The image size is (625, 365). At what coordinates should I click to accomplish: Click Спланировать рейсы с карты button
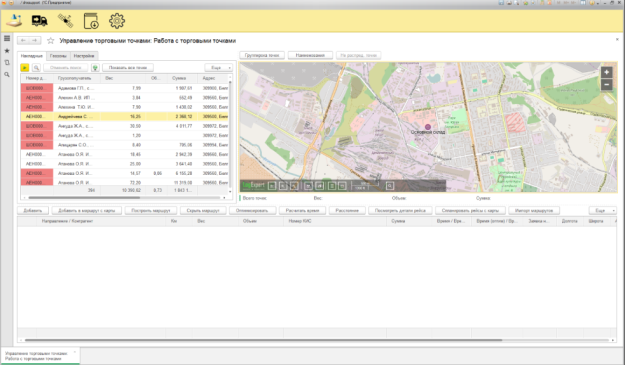click(x=470, y=210)
